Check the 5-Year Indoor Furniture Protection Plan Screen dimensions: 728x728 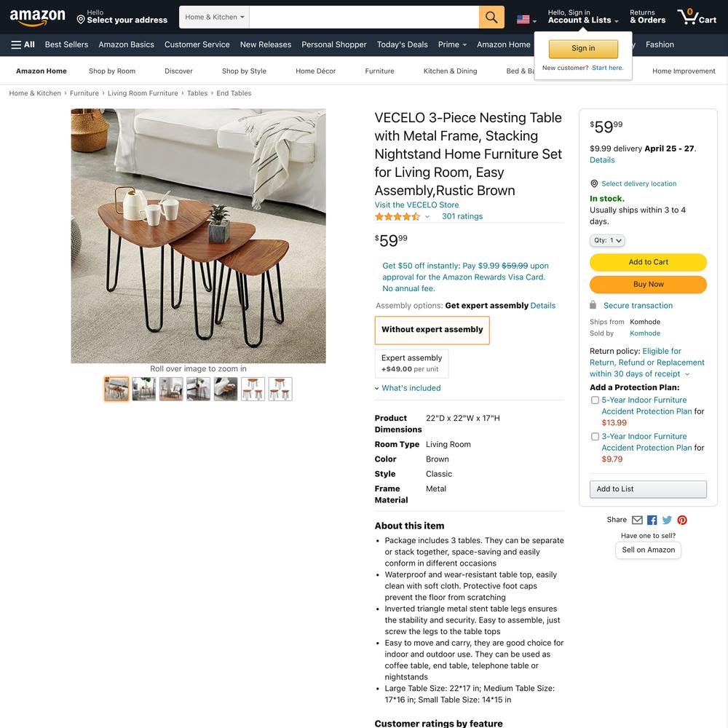click(595, 400)
